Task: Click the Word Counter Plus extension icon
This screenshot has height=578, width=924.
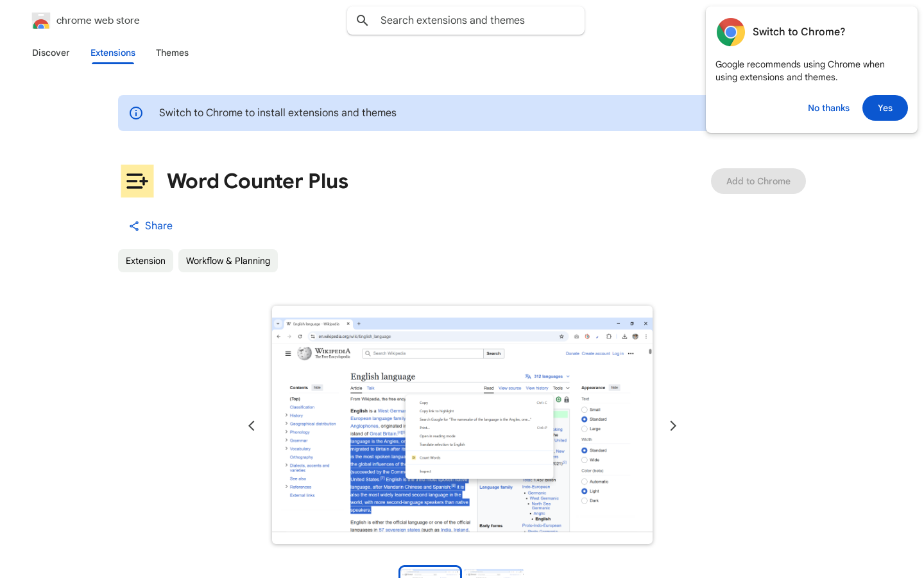Action: [137, 181]
